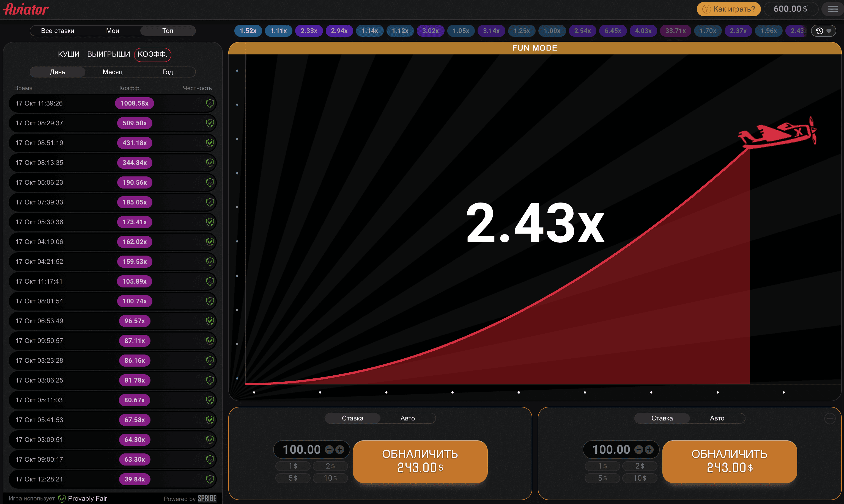The image size is (844, 504).
Task: Click the left 100.00 bet amount field
Action: coord(302,450)
